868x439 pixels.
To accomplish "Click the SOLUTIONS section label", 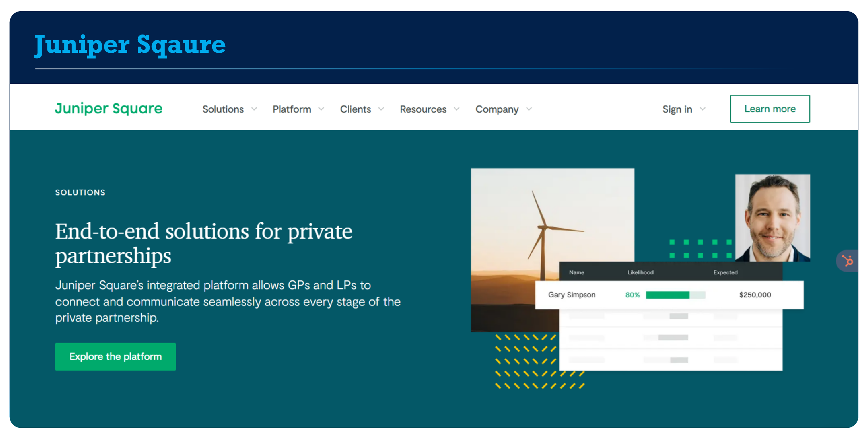I will pyautogui.click(x=80, y=192).
